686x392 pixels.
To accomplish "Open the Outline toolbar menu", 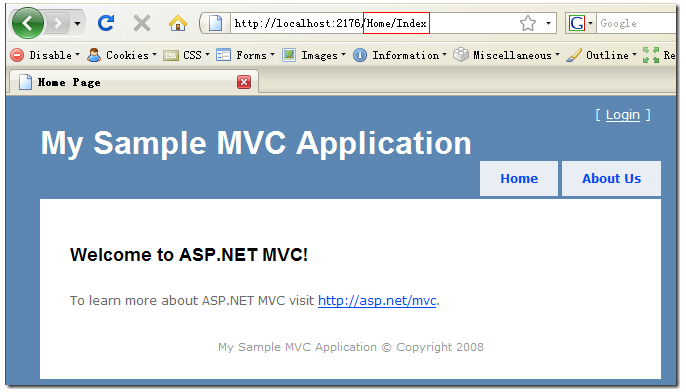I will click(602, 55).
